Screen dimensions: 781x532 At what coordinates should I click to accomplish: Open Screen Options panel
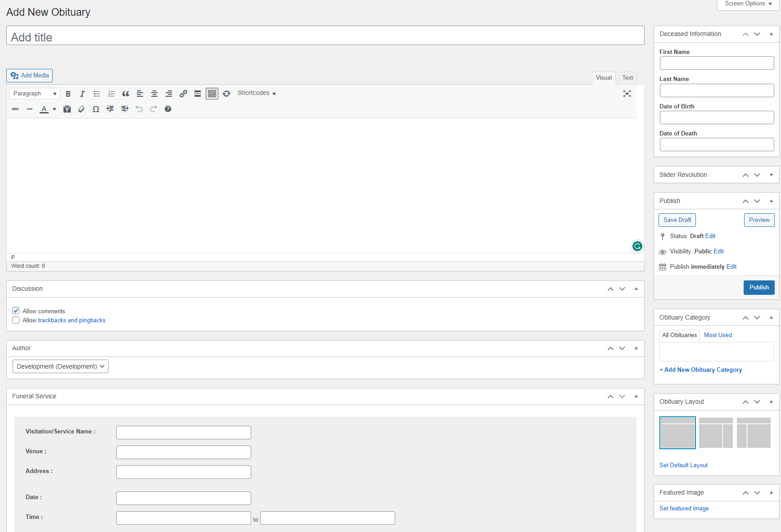tap(748, 4)
